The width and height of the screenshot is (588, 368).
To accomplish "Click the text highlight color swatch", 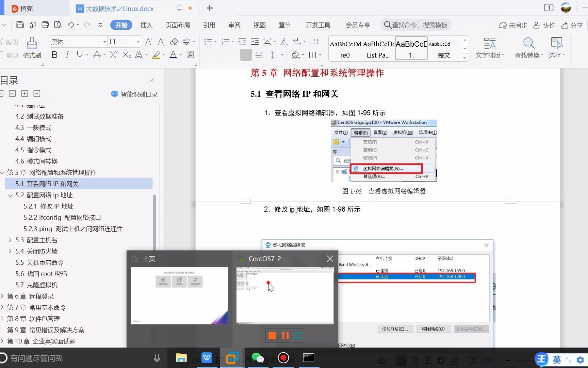I will 156,55.
